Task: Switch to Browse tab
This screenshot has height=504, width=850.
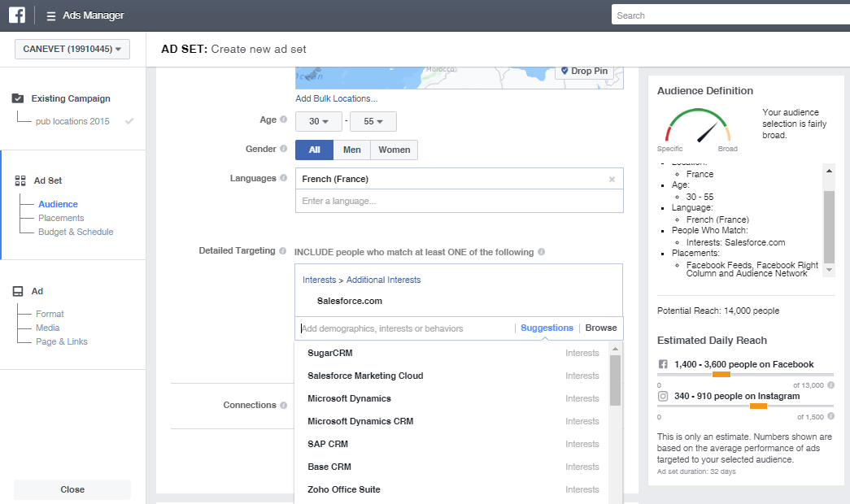Action: point(601,328)
